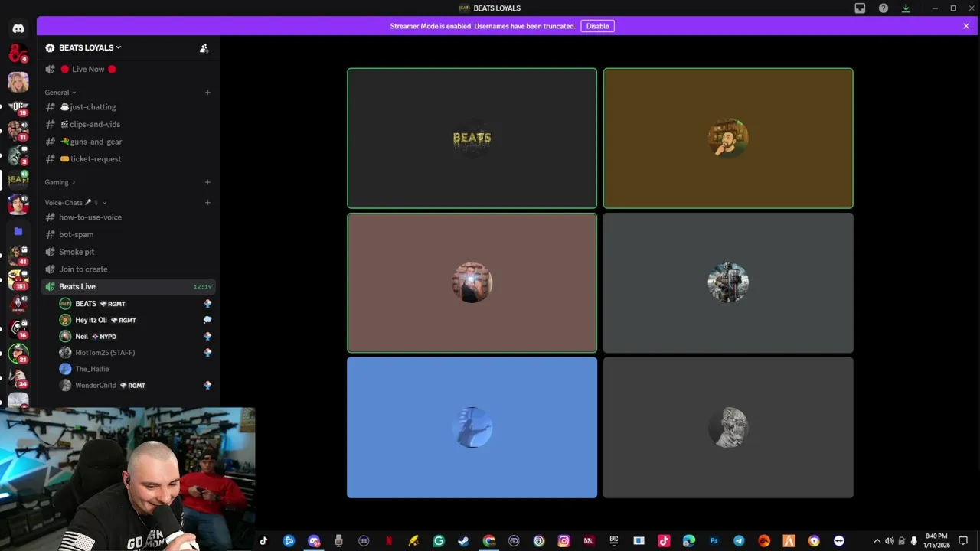Open Instagram from the taskbar
980x551 pixels.
[563, 541]
